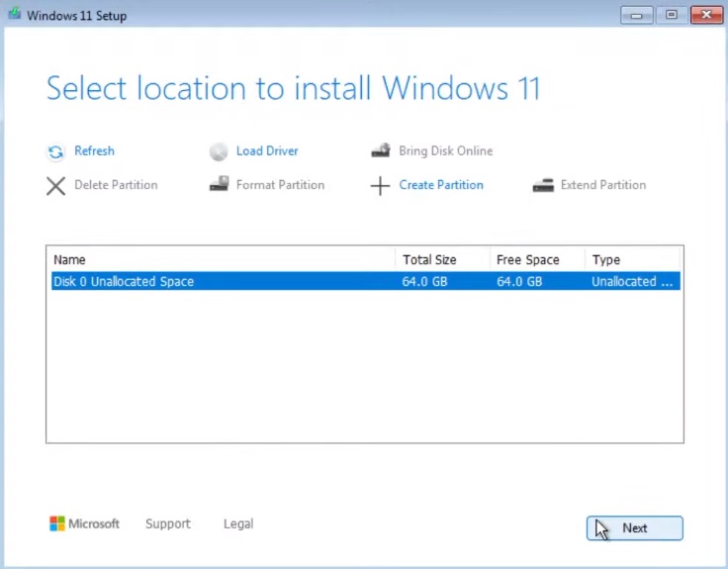Screen dimensions: 728x569
Task: Click the Create Partition text link
Action: [x=441, y=185]
